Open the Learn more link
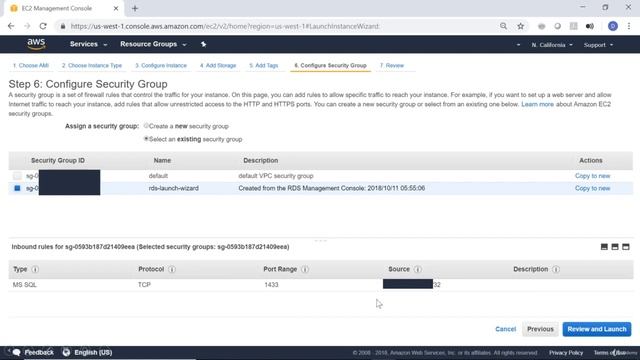Screen dimensions: 640x360 [x=537, y=104]
